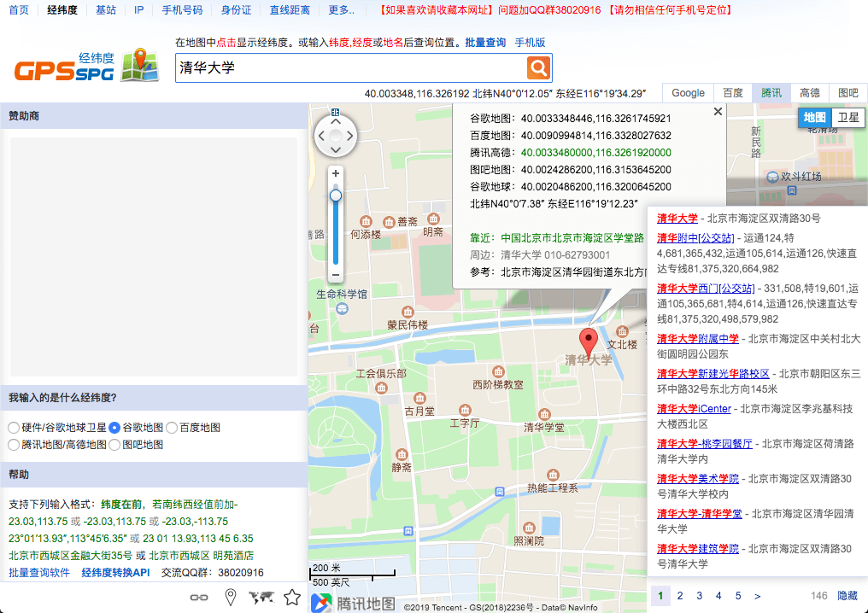Select the 百度地图 radio option
The height and width of the screenshot is (613, 868).
click(x=172, y=428)
